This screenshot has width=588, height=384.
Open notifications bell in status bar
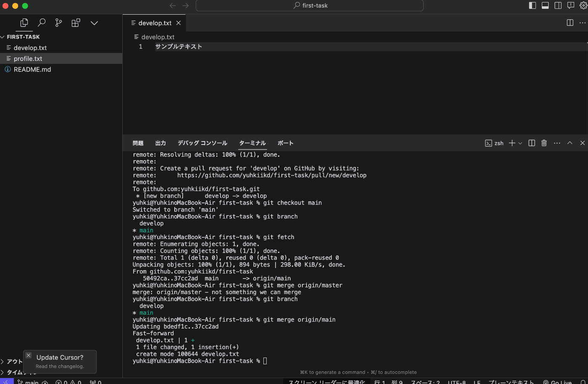tap(583, 382)
